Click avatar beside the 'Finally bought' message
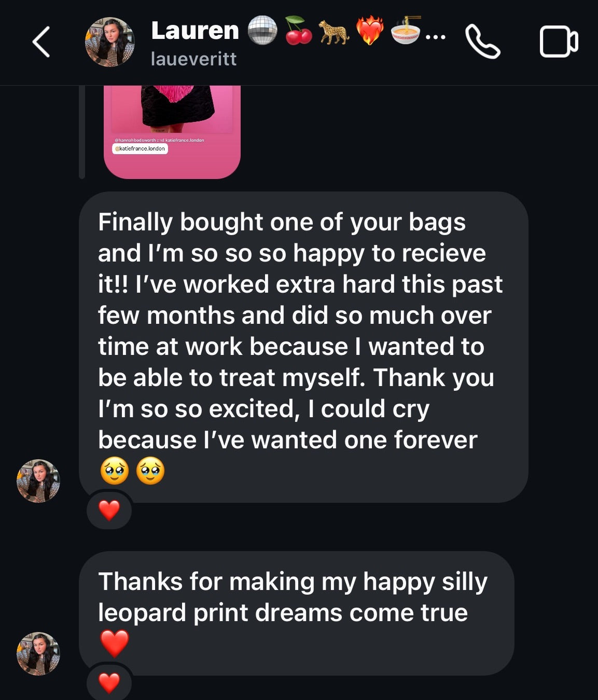Image resolution: width=598 pixels, height=700 pixels. 38,481
